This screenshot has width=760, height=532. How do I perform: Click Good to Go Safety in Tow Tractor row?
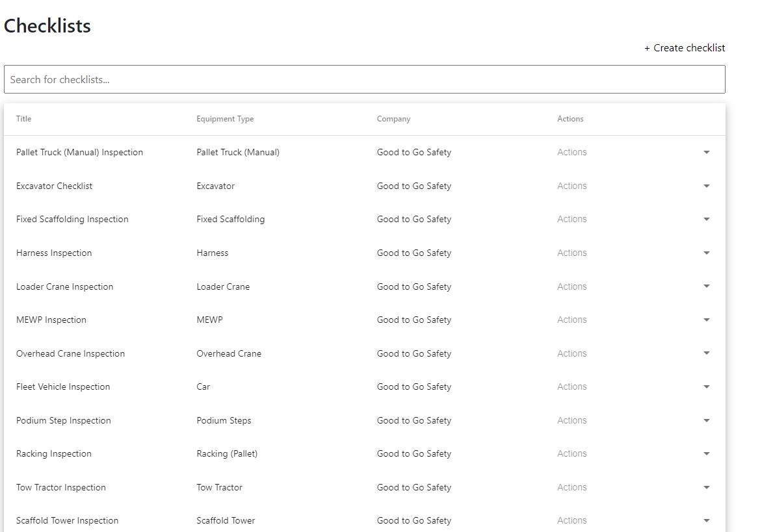tap(414, 487)
